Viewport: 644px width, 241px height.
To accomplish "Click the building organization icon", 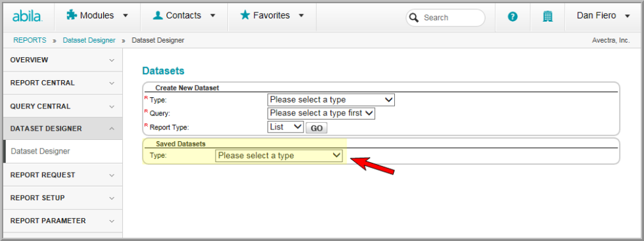I will pos(547,16).
